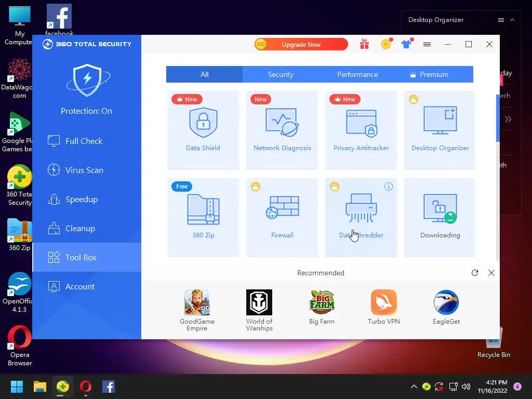Open the Data Shield tool
The image size is (532, 399).
[203, 130]
